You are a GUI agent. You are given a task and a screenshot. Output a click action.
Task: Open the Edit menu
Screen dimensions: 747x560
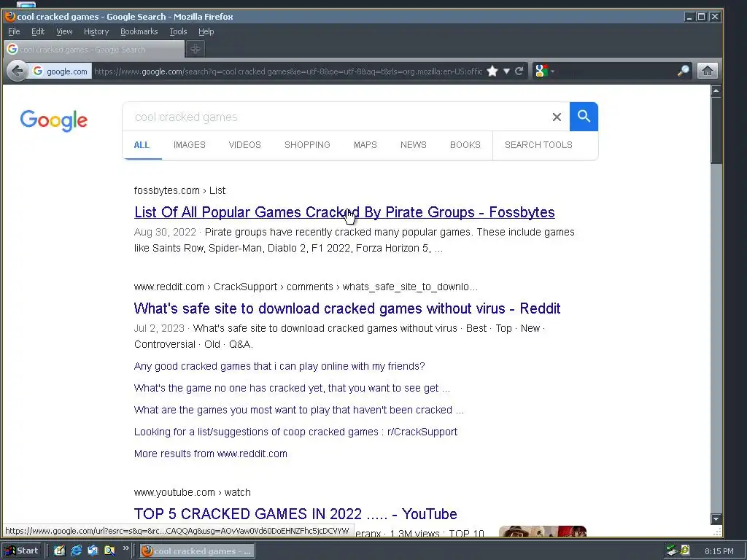point(38,31)
